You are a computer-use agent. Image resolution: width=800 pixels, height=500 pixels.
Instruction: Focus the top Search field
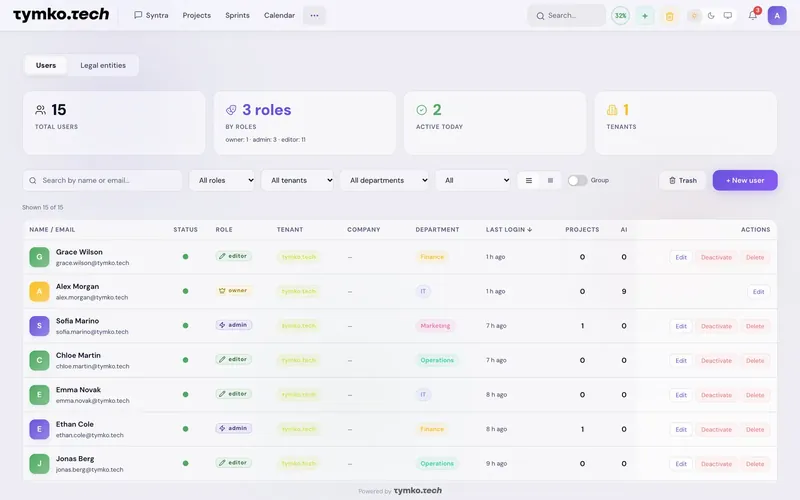coord(566,15)
